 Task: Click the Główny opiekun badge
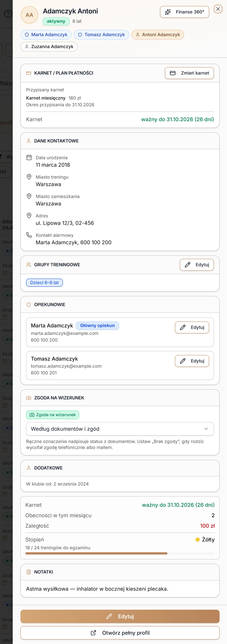coord(97,326)
